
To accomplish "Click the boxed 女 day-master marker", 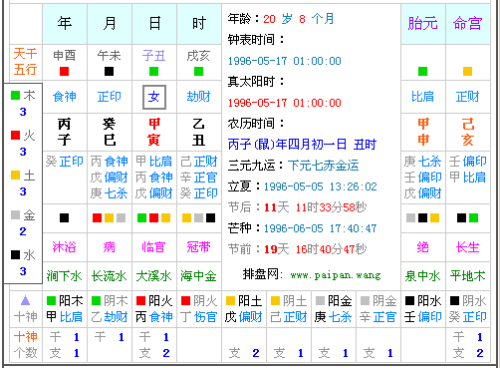I will point(154,97).
